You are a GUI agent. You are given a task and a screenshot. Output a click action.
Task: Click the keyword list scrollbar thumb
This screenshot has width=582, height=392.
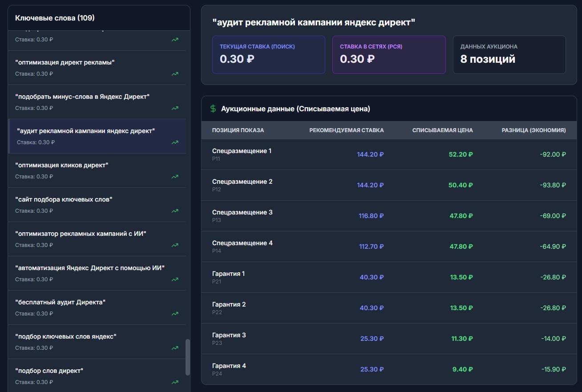(x=188, y=357)
